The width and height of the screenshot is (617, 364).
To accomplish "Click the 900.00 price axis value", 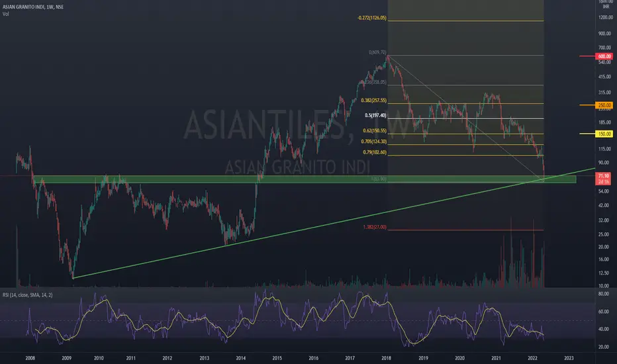I will point(605,34).
